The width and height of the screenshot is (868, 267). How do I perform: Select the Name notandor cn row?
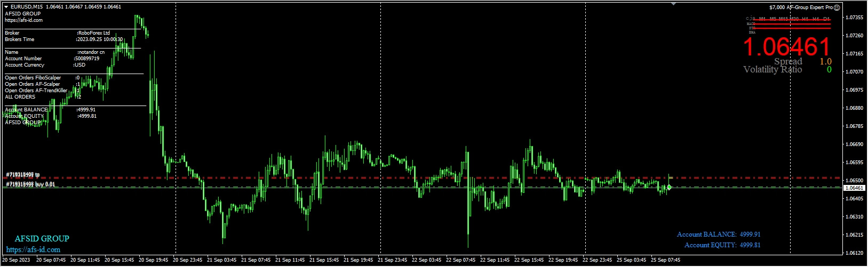coord(54,52)
